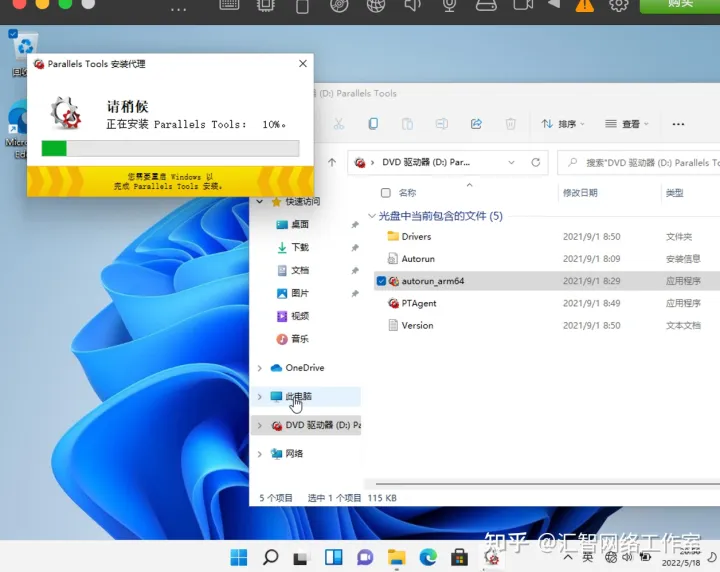Image resolution: width=720 pixels, height=572 pixels.
Task: Click the orange warning triangle in Parallels top bar
Action: pyautogui.click(x=585, y=5)
